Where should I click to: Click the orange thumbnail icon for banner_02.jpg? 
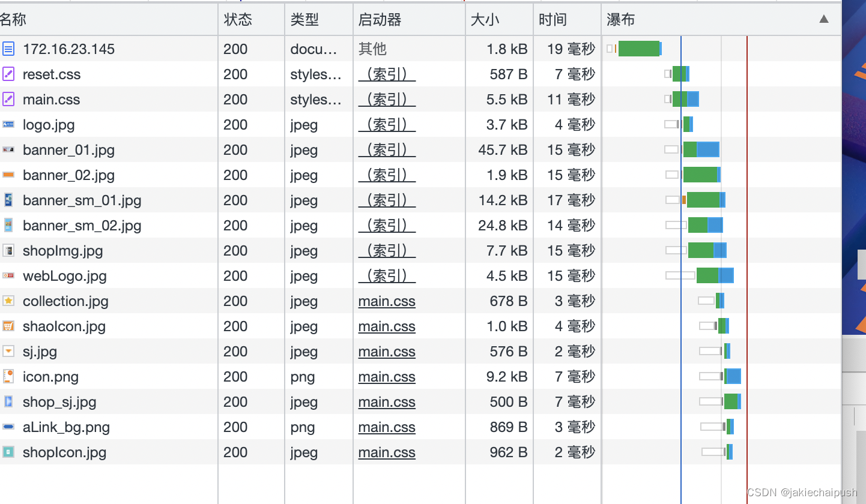[x=8, y=175]
